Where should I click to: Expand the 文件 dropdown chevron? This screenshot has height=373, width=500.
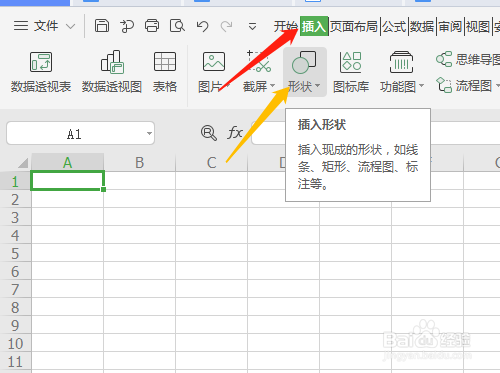[x=70, y=26]
